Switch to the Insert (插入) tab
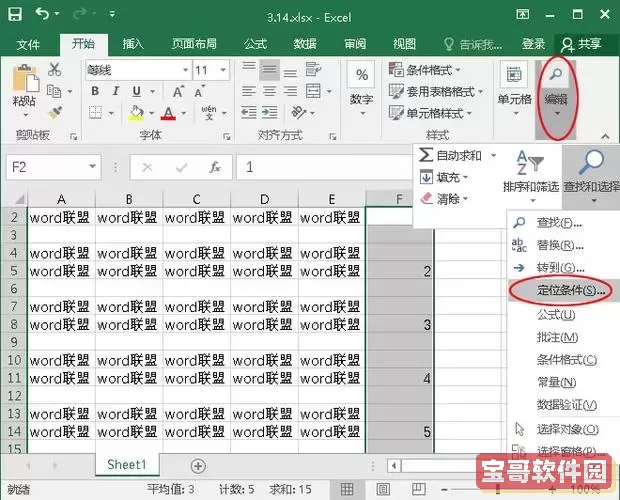 tap(133, 44)
